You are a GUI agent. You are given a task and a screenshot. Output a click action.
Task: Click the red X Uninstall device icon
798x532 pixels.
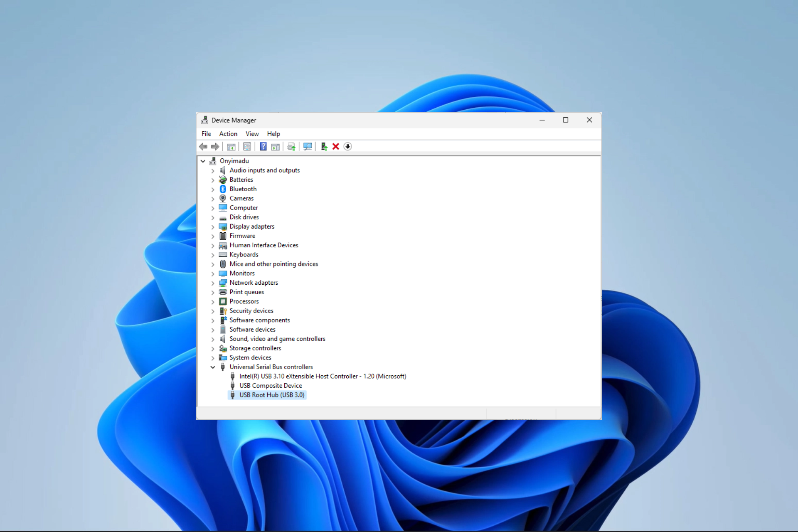pyautogui.click(x=336, y=146)
